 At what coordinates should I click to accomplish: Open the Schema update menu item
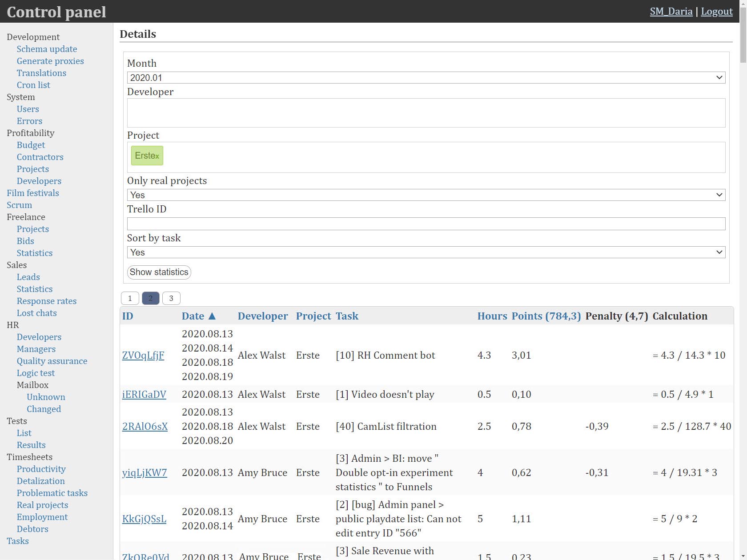[47, 49]
